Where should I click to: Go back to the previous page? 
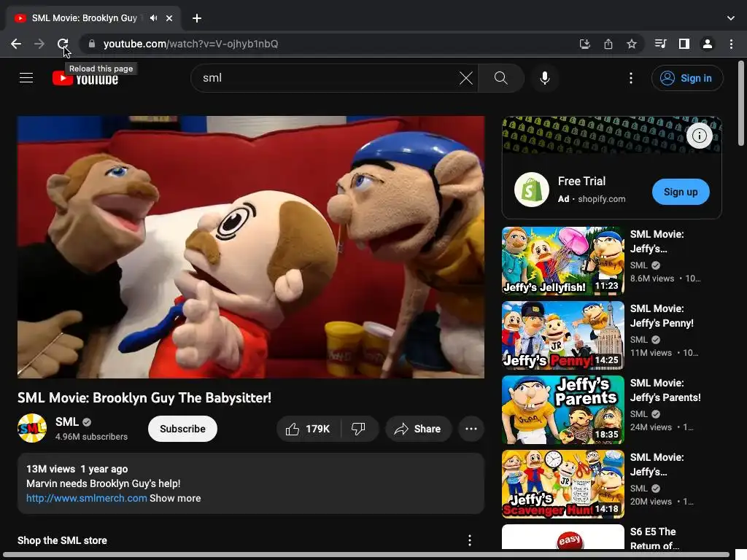(16, 44)
